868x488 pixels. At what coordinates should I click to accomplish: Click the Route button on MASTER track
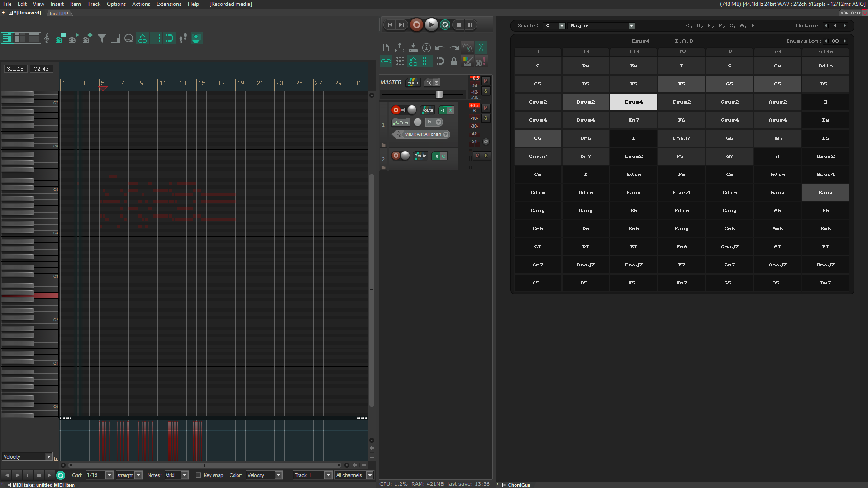pos(413,83)
